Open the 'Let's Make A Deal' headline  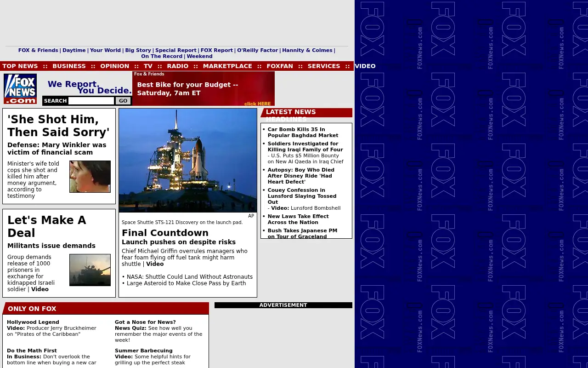point(46,226)
